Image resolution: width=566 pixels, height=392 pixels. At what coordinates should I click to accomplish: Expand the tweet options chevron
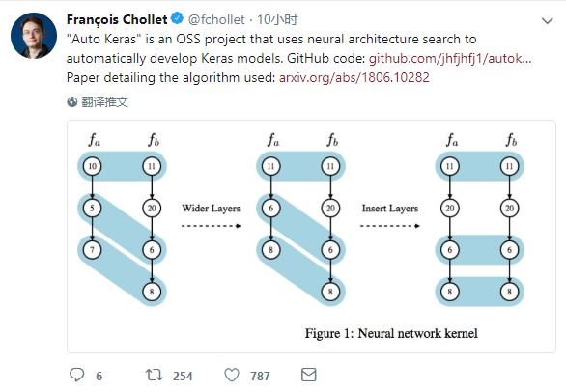pyautogui.click(x=548, y=21)
